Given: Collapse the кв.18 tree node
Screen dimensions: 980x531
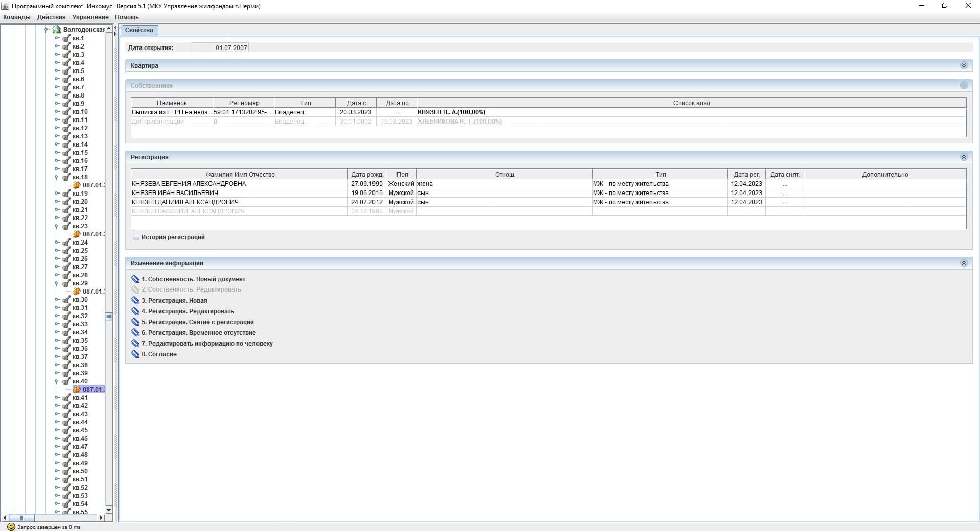Looking at the screenshot, I should coord(57,177).
